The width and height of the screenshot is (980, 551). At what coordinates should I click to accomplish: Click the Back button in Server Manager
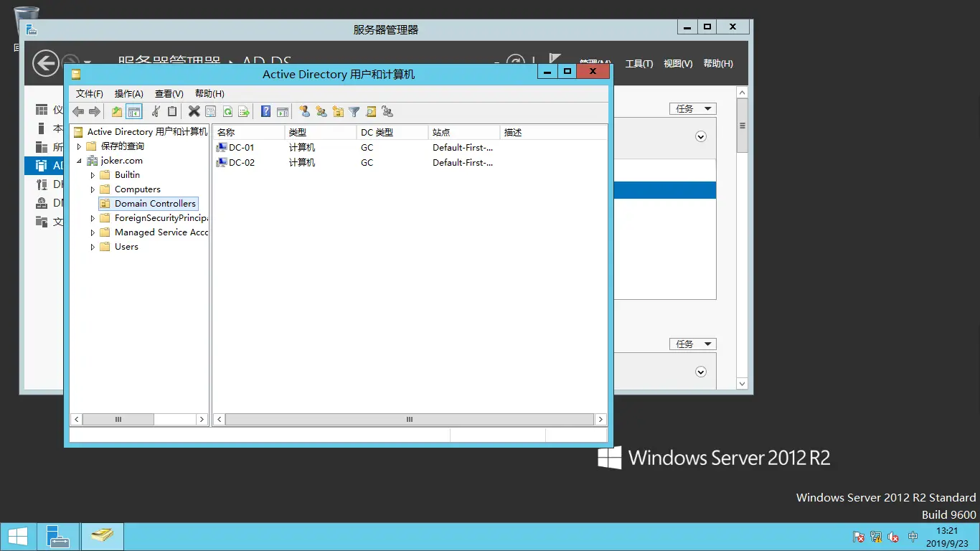pos(45,63)
